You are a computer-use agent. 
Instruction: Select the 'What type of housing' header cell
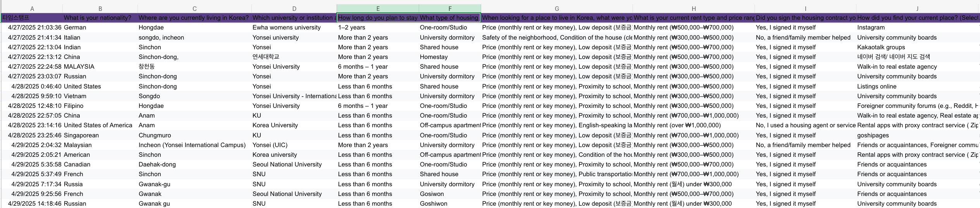(449, 18)
